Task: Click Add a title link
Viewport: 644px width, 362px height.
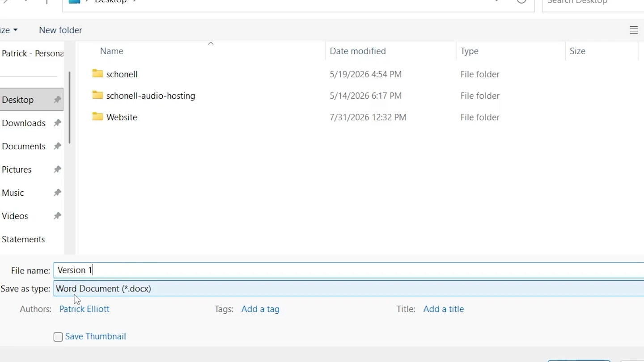Action: pos(444,309)
